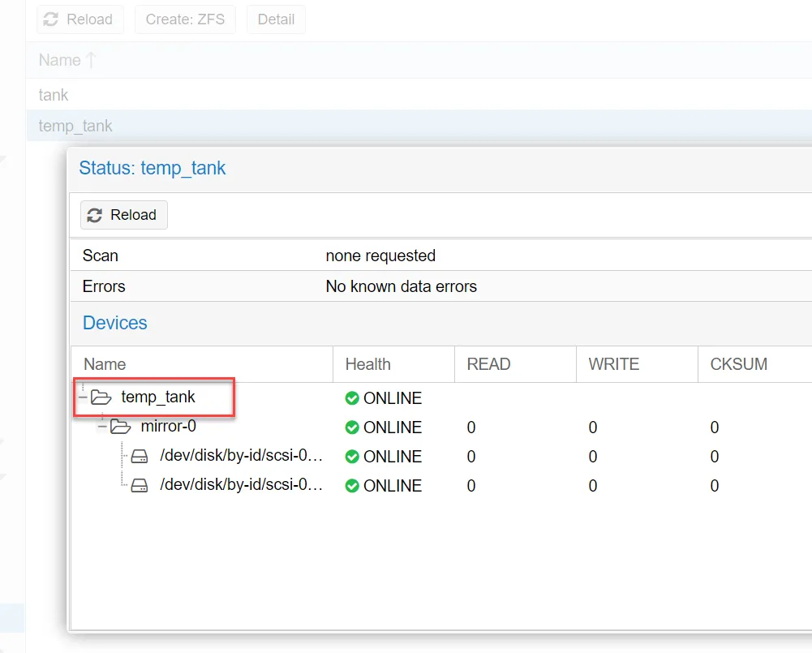812x653 pixels.
Task: Select the mirror-0 device row
Action: click(x=441, y=427)
